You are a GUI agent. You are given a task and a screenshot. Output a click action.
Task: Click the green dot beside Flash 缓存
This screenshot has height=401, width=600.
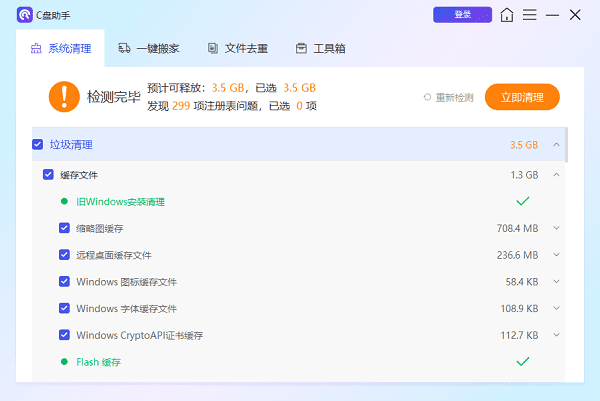coord(64,362)
